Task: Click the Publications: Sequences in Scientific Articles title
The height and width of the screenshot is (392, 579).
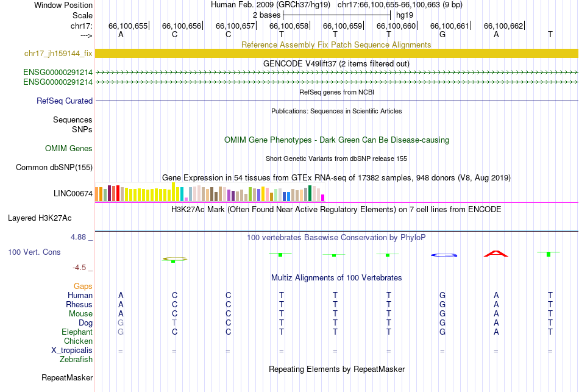Action: point(336,111)
